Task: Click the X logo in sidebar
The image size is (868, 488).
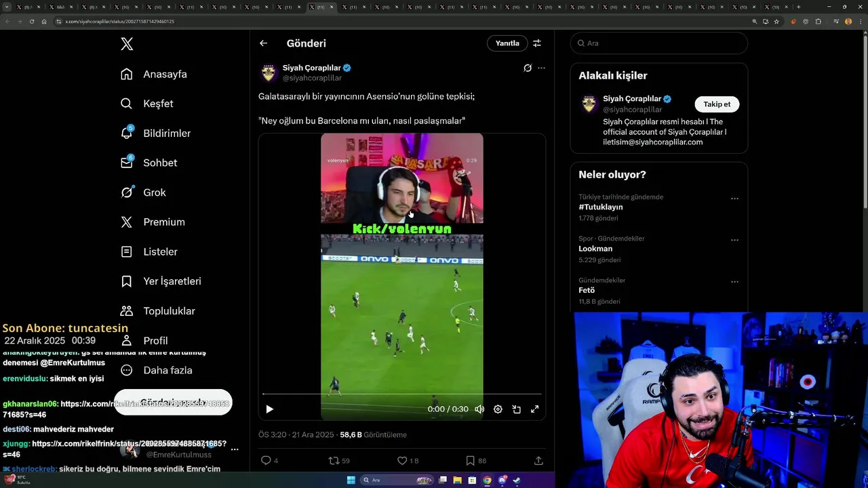Action: (x=127, y=44)
